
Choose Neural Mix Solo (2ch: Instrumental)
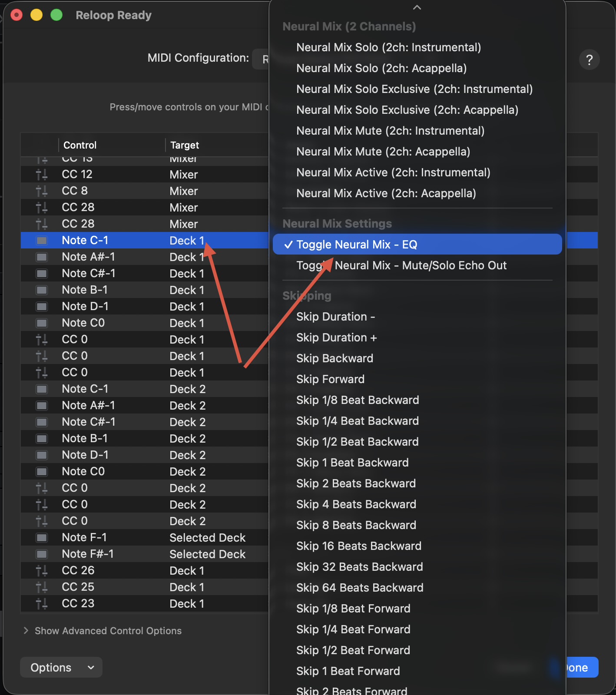[x=388, y=47]
